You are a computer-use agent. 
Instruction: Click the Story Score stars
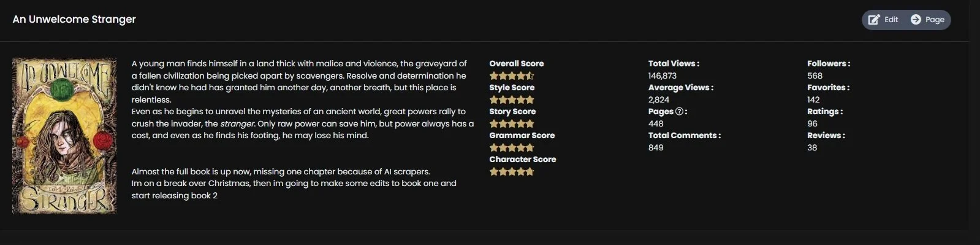point(512,124)
